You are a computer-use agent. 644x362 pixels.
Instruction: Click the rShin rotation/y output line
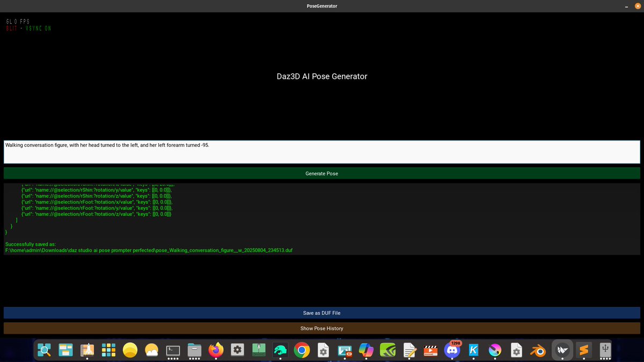[96, 190]
